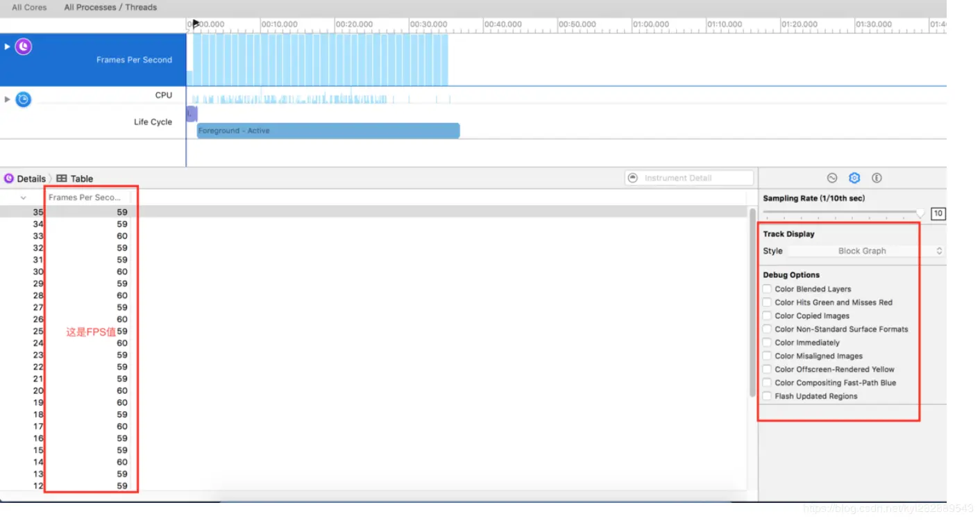Select table row 34
Viewport: 980px width, 521px height.
tap(373, 224)
